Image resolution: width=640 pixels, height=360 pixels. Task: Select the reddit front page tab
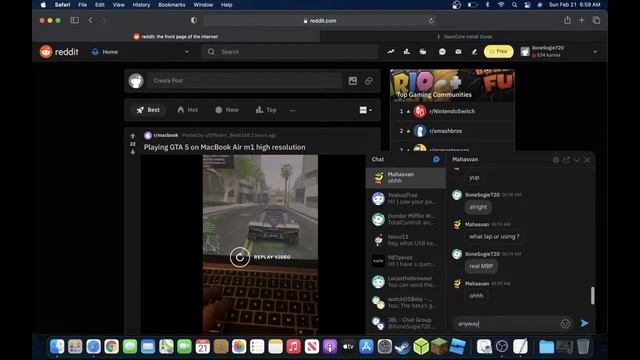pos(176,36)
